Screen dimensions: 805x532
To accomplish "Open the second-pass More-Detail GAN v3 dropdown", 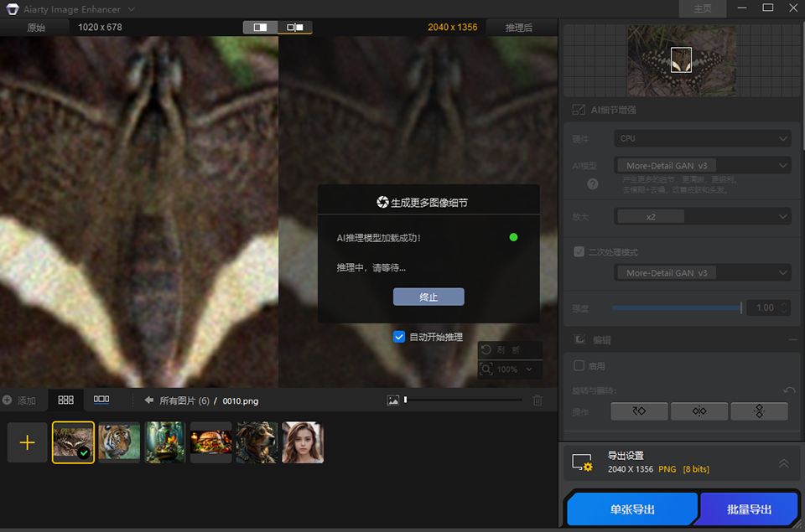I will click(x=702, y=273).
